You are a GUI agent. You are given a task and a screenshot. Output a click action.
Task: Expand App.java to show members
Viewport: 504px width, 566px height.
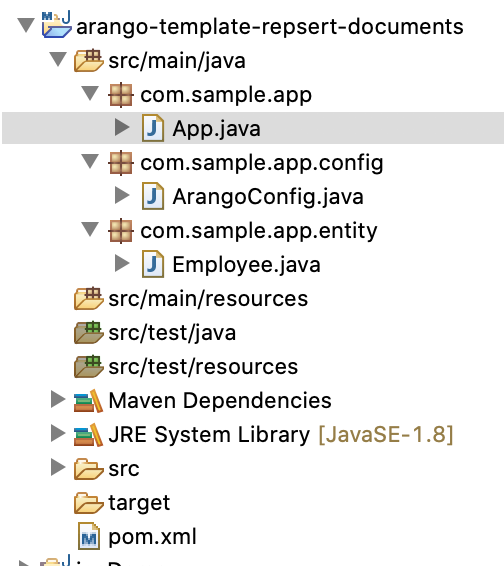122,127
